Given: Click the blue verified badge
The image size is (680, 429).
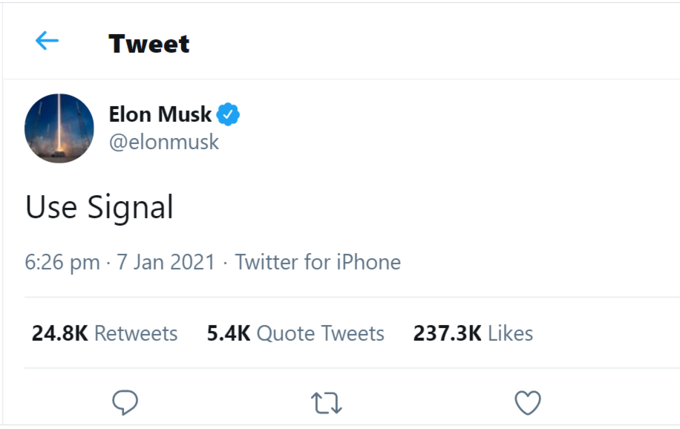Looking at the screenshot, I should (228, 115).
